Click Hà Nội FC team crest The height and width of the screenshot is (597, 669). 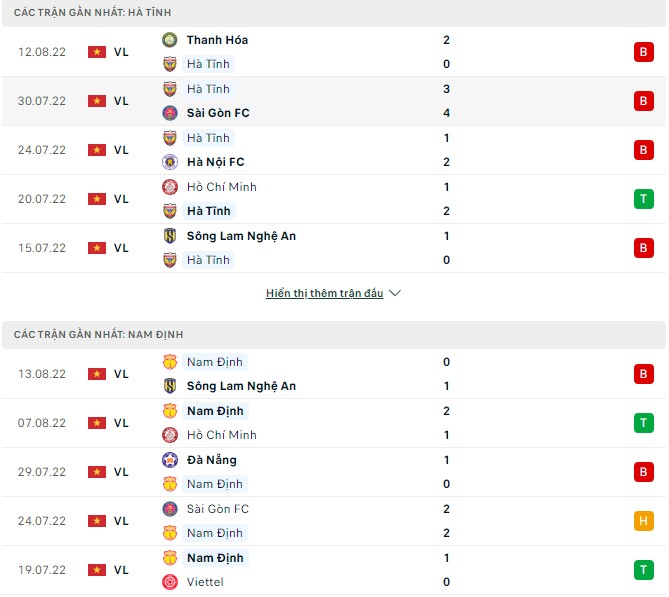(169, 162)
